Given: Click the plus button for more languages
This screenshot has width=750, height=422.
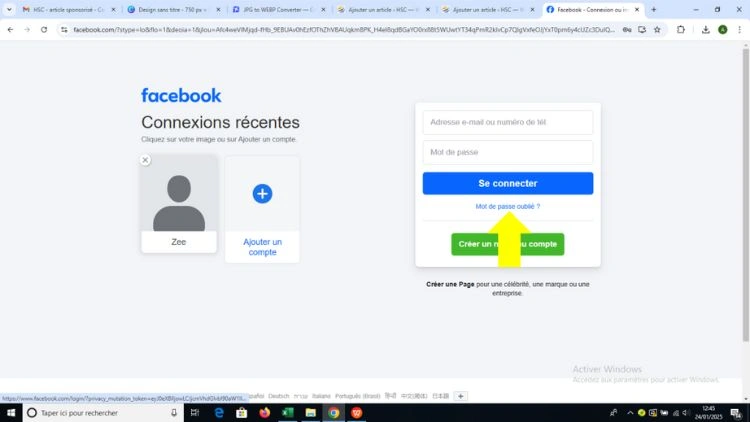Looking at the screenshot, I should [461, 396].
